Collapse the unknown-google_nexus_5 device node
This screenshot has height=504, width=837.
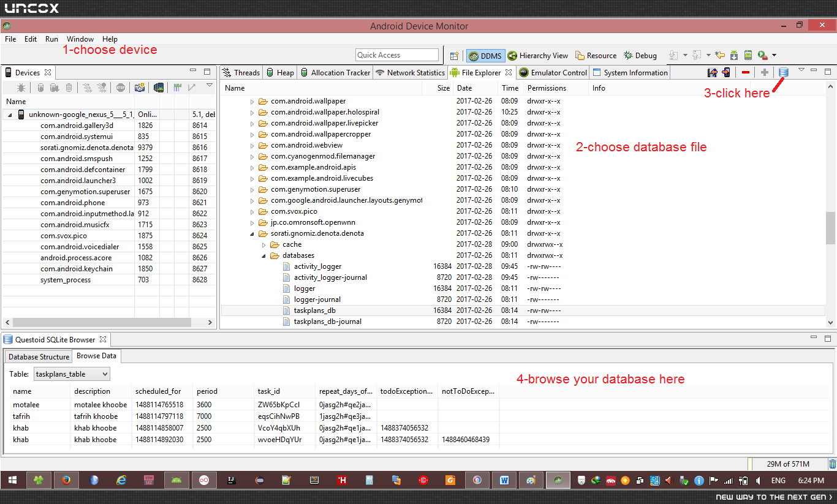coord(10,115)
